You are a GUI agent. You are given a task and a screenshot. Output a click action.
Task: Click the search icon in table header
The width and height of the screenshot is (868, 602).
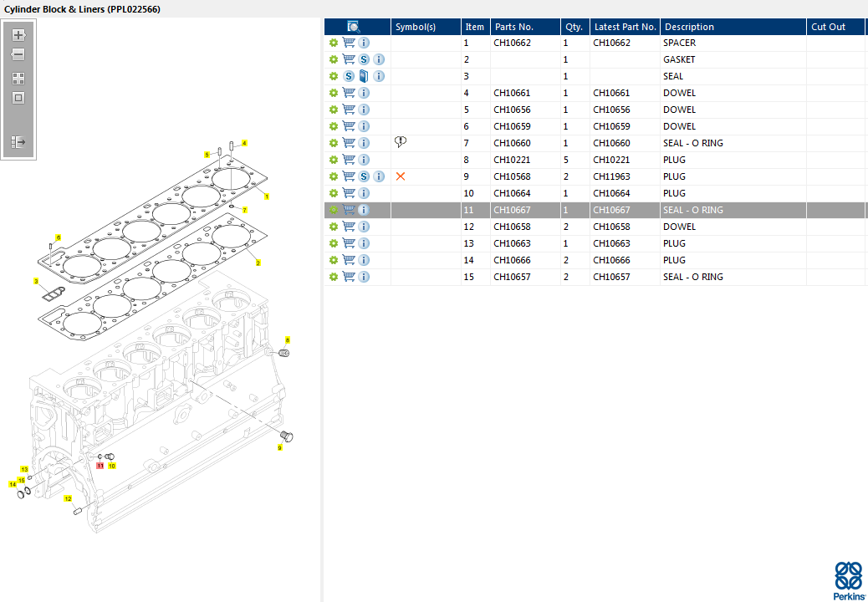coord(354,27)
